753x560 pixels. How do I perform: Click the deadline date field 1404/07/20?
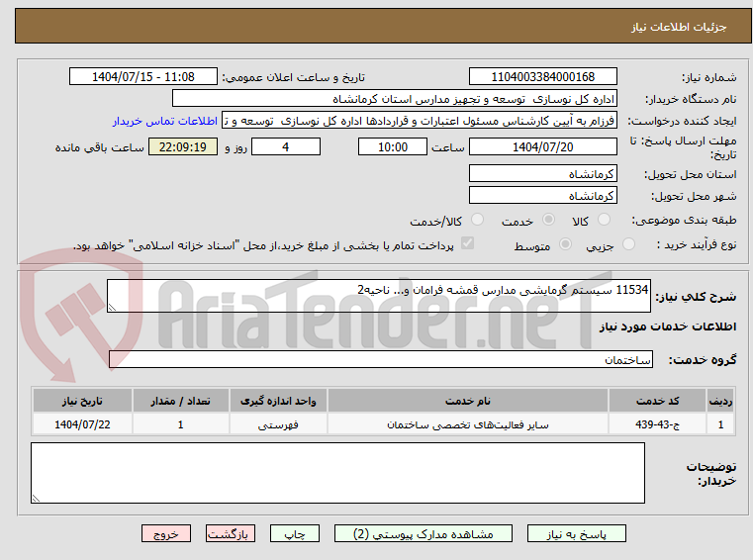542,147
